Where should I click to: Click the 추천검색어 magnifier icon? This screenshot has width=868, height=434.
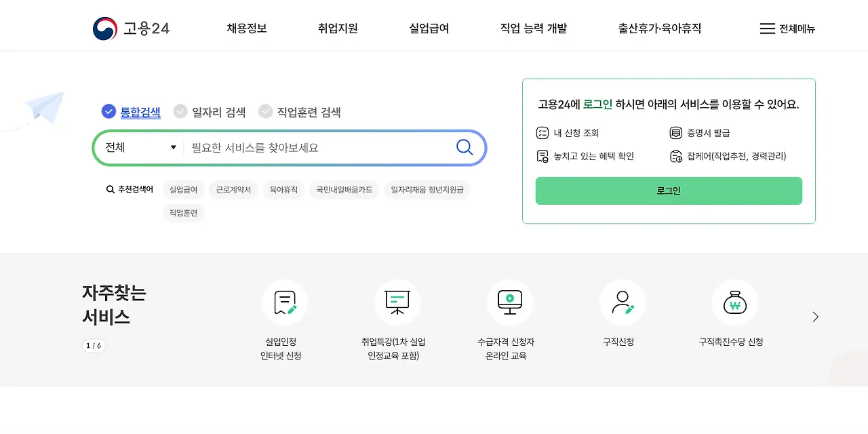click(111, 190)
